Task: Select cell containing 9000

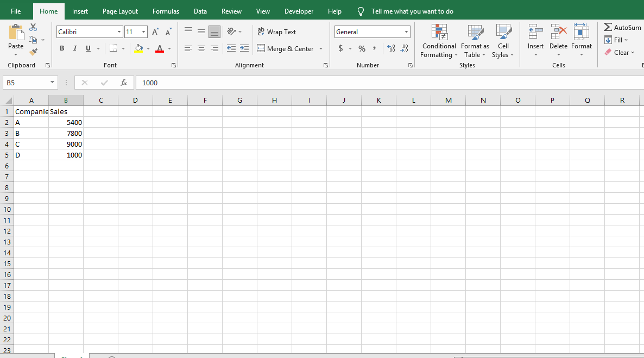Action: [x=66, y=144]
